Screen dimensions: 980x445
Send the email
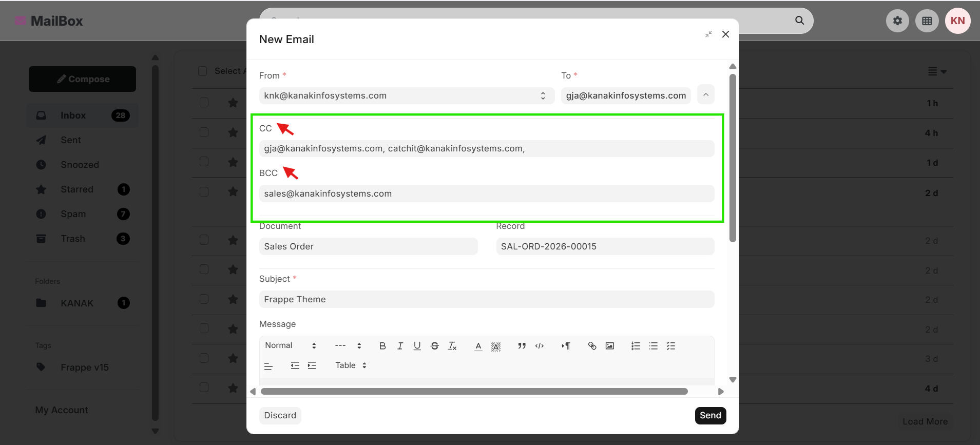coord(710,415)
